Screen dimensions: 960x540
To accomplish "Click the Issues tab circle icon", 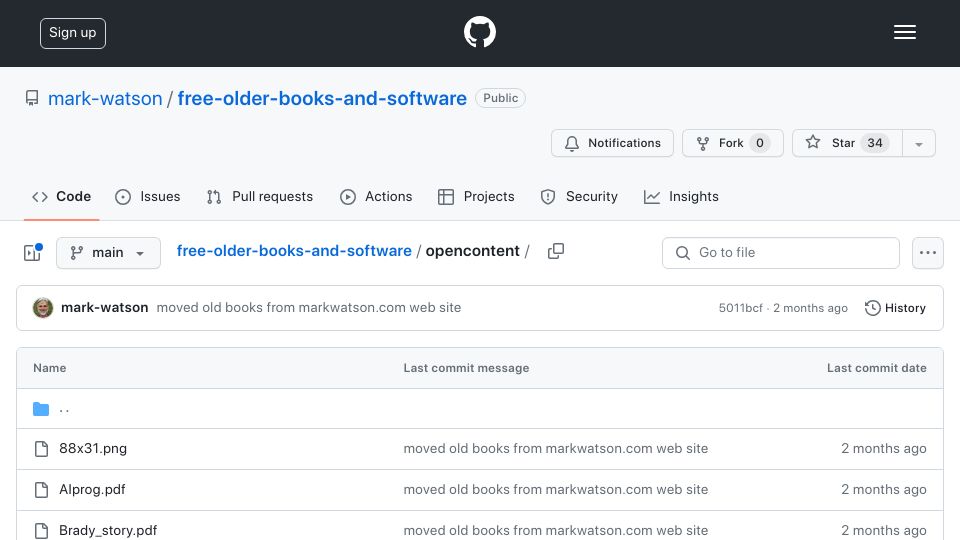I will tap(122, 197).
